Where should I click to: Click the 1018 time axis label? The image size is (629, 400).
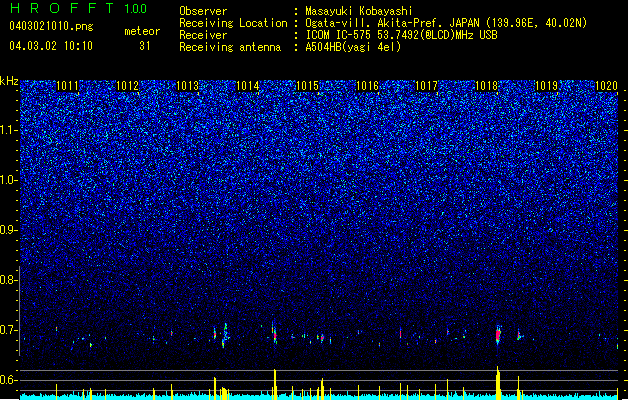coord(486,86)
